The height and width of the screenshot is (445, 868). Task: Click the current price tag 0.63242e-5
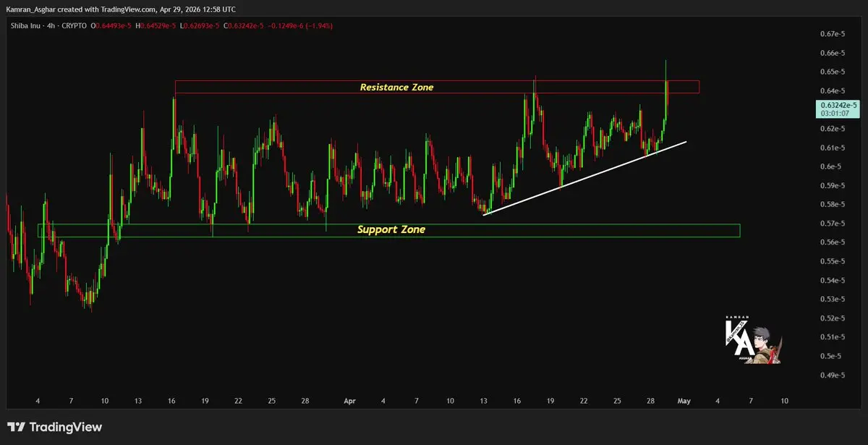(838, 105)
